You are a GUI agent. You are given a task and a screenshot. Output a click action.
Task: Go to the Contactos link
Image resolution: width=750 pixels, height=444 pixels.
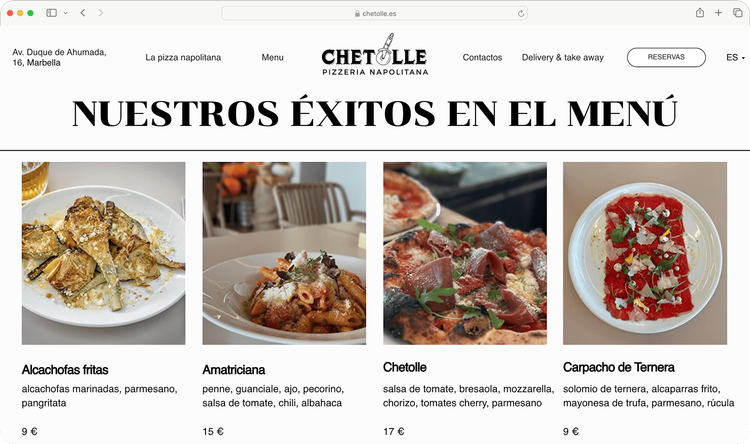(x=482, y=57)
